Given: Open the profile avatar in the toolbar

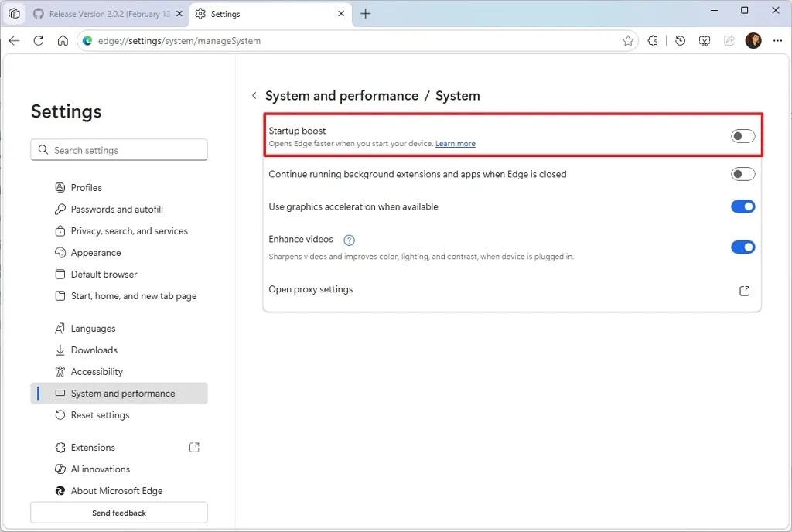Looking at the screenshot, I should pos(753,40).
